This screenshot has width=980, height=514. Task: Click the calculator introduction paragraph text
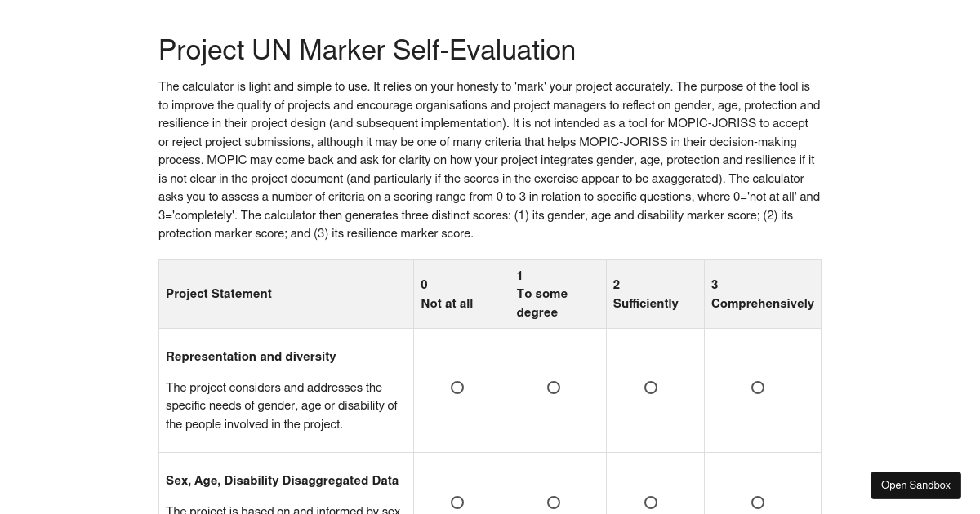click(x=489, y=160)
